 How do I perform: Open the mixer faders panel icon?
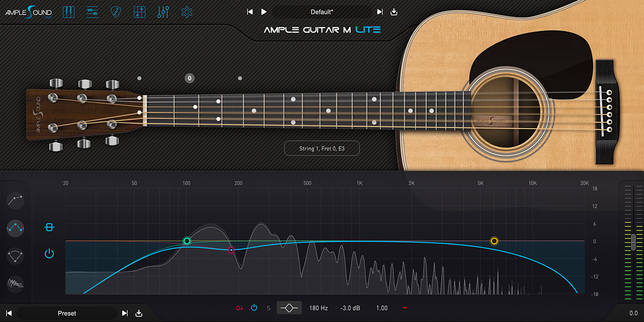click(x=163, y=12)
